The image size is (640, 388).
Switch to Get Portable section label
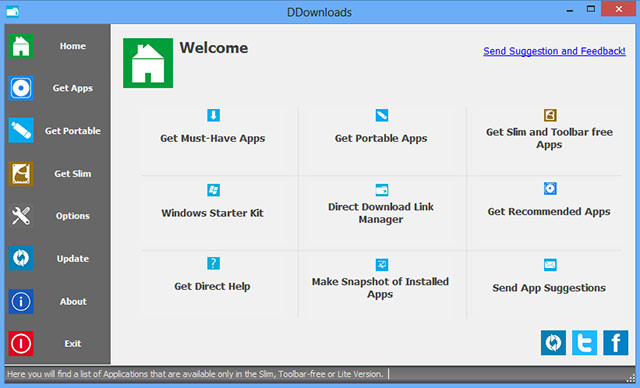tap(73, 131)
